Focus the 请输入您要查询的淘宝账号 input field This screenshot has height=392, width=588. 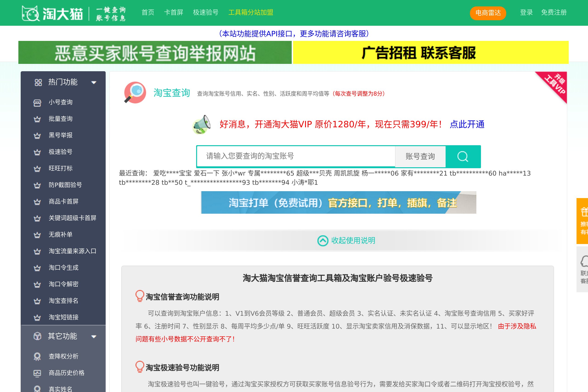[x=296, y=156]
